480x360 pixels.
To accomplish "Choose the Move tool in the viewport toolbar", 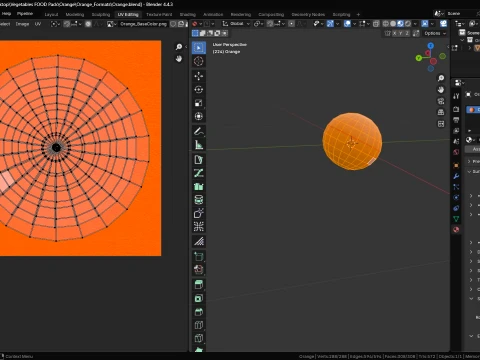I will click(x=199, y=76).
